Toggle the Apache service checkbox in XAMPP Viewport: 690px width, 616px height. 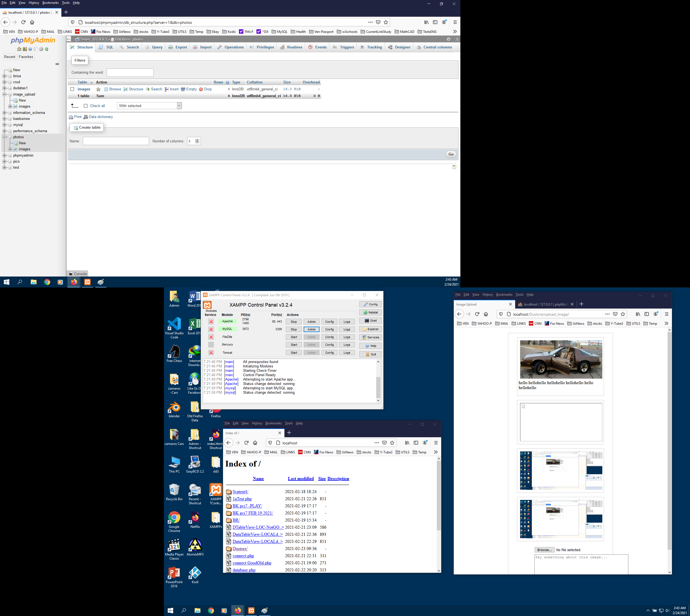[211, 321]
